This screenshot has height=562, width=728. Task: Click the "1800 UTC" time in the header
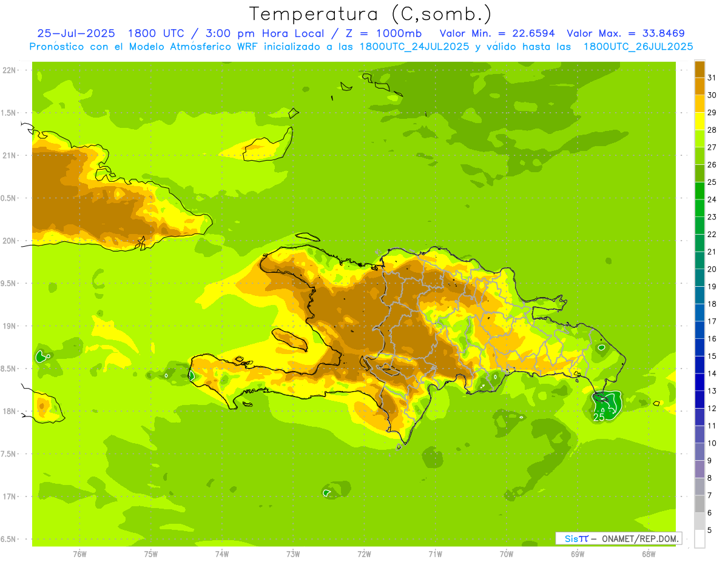pos(155,33)
